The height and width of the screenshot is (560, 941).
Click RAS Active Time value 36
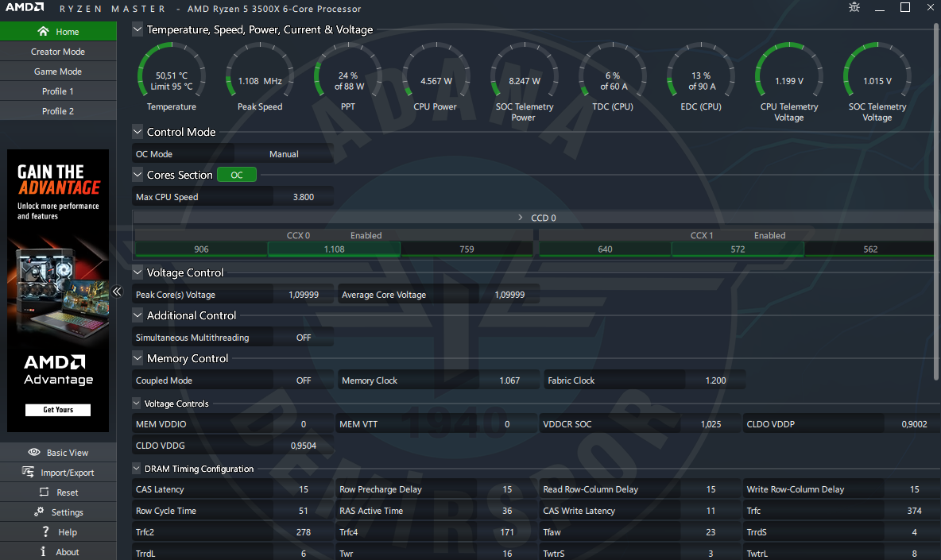click(507, 511)
